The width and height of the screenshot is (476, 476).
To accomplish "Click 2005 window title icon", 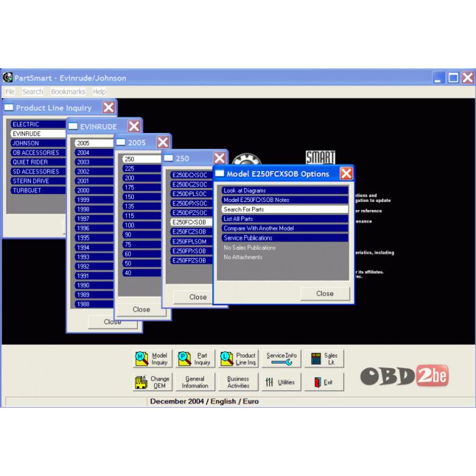I will [121, 142].
